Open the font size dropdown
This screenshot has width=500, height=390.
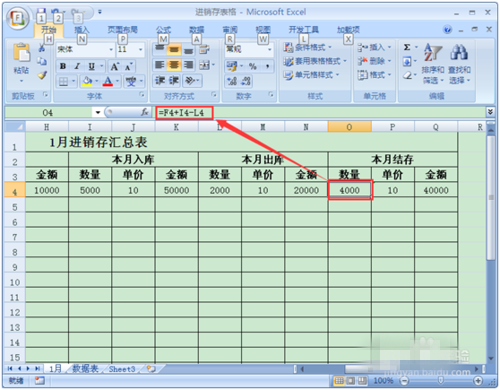click(141, 50)
